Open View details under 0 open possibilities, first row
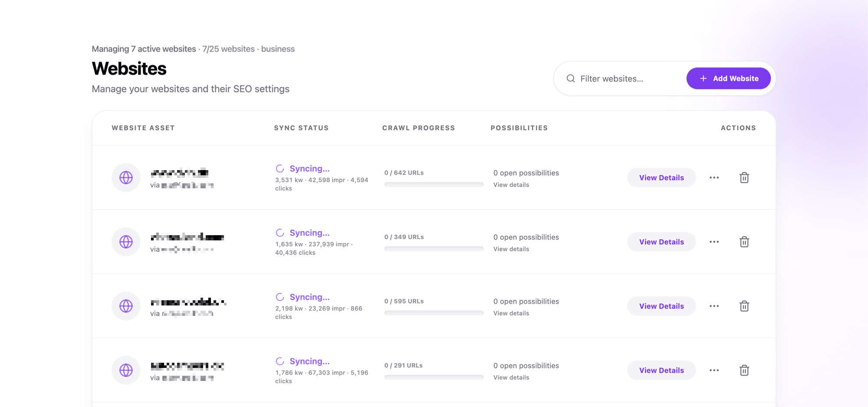This screenshot has width=868, height=407. tap(511, 184)
